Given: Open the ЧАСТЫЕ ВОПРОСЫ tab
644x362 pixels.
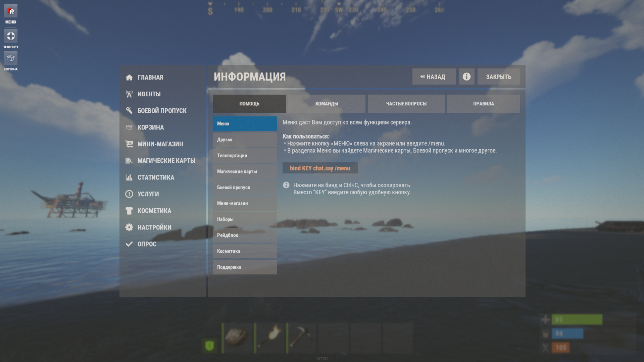Looking at the screenshot, I should point(406,104).
